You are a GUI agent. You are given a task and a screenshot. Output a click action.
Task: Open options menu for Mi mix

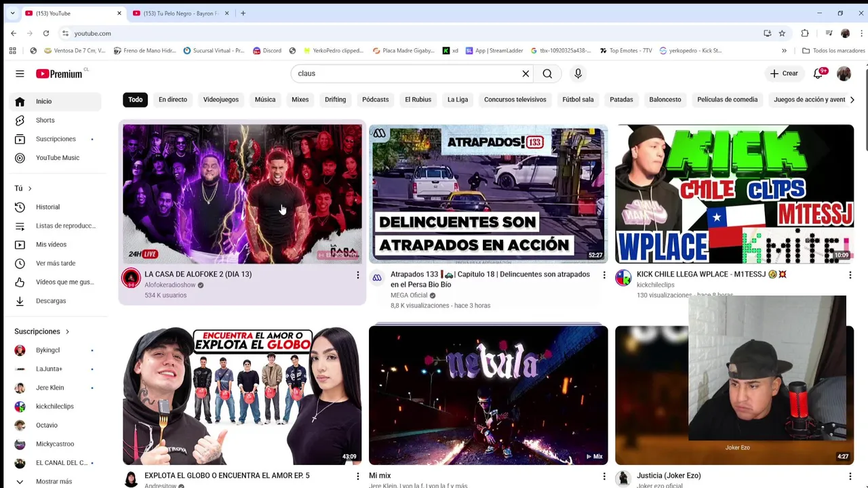[604, 476]
